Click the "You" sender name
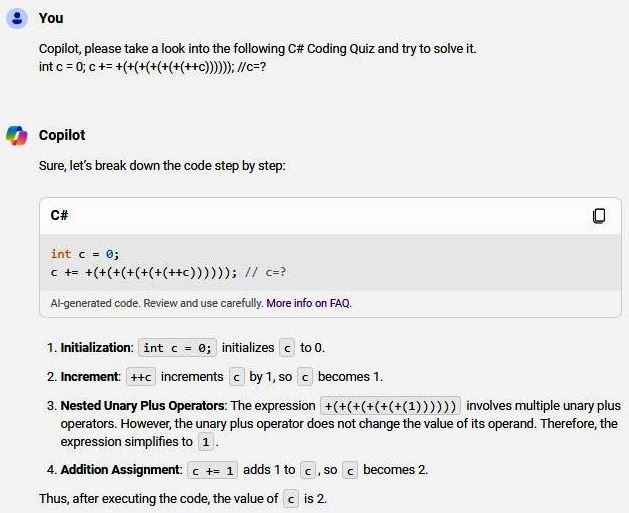 (50, 18)
